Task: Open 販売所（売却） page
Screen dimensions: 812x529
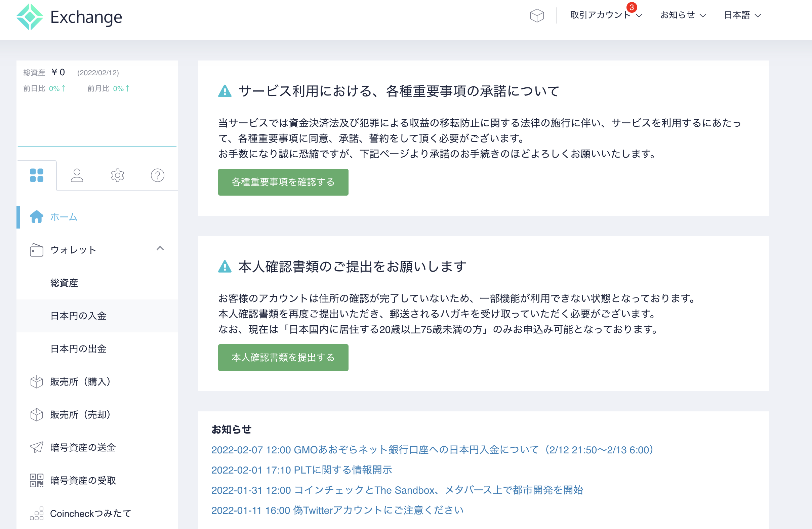Action: point(81,415)
